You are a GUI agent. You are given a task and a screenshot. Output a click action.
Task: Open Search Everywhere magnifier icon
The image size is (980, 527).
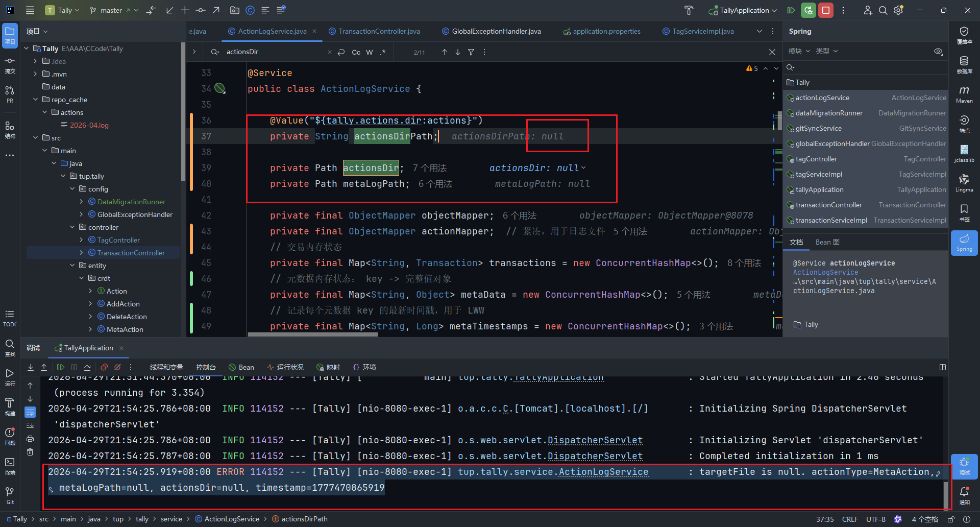[883, 10]
